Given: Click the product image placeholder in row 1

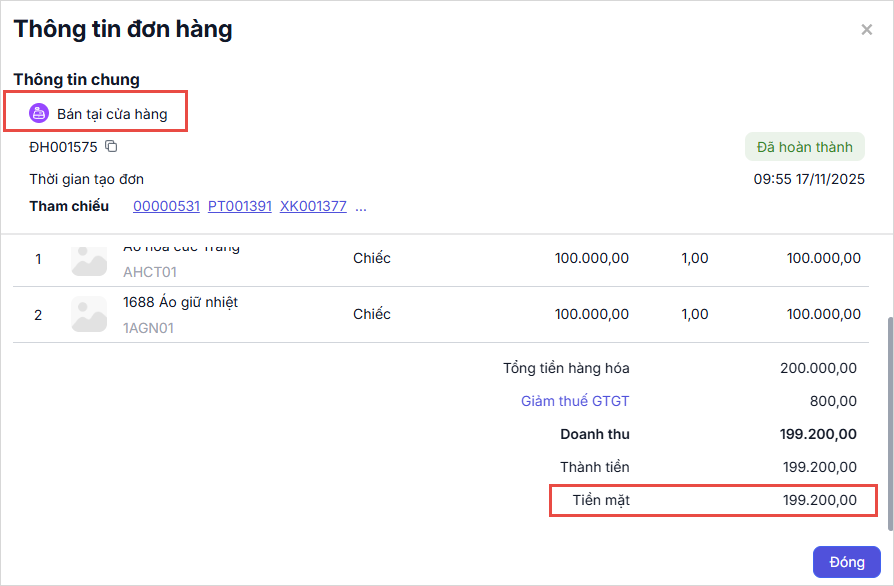Looking at the screenshot, I should pyautogui.click(x=89, y=259).
